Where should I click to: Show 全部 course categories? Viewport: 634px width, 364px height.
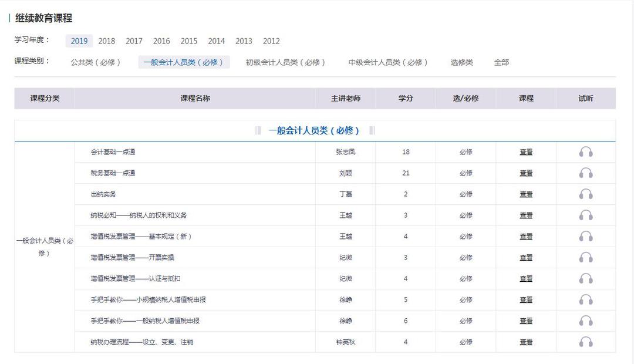(501, 62)
